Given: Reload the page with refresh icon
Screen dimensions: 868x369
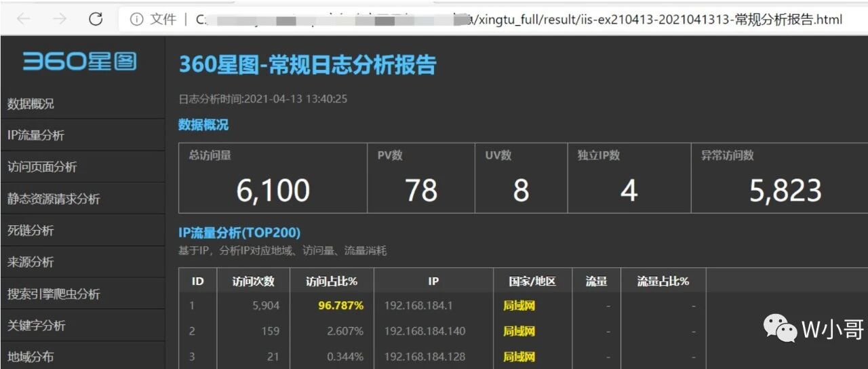Looking at the screenshot, I should point(96,19).
